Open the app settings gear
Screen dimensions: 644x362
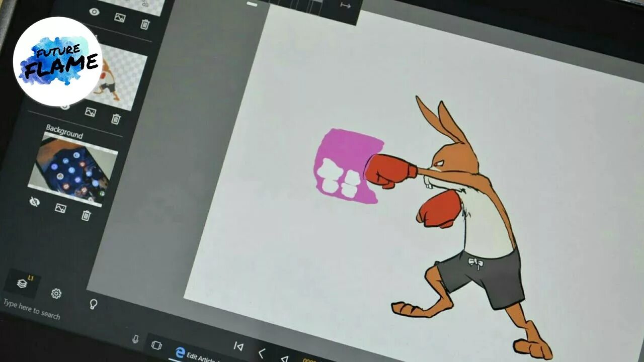(x=56, y=293)
